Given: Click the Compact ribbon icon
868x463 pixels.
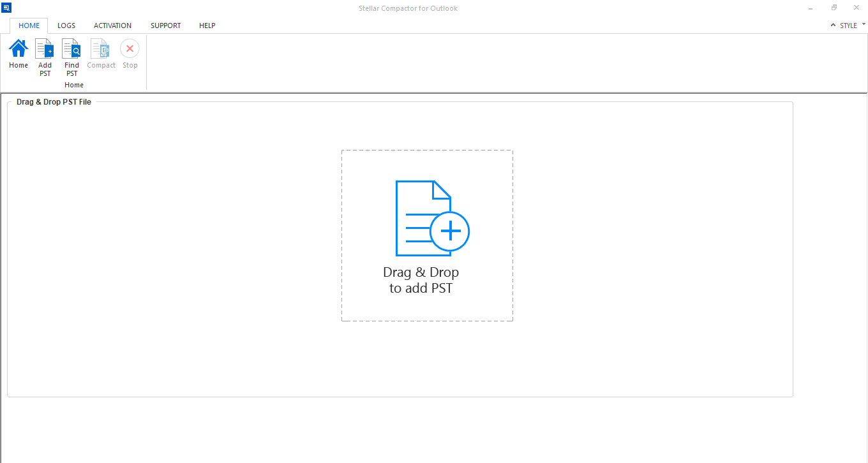Looking at the screenshot, I should click(101, 49).
